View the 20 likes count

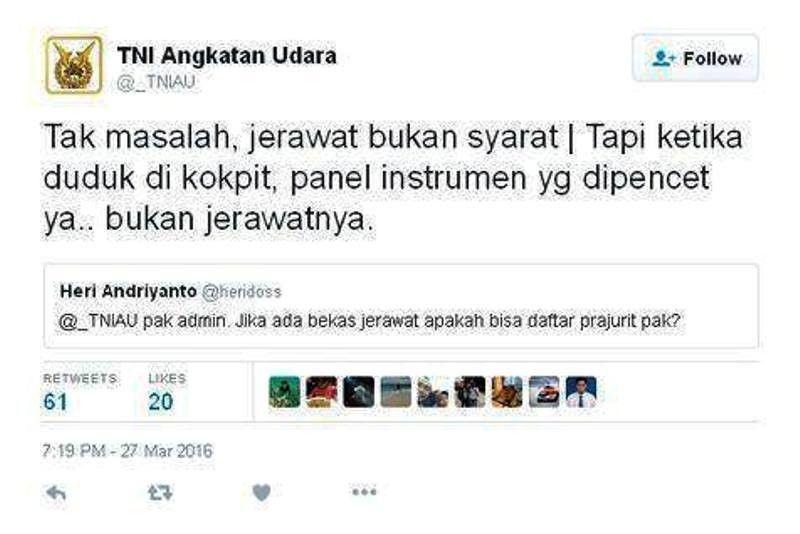(161, 402)
